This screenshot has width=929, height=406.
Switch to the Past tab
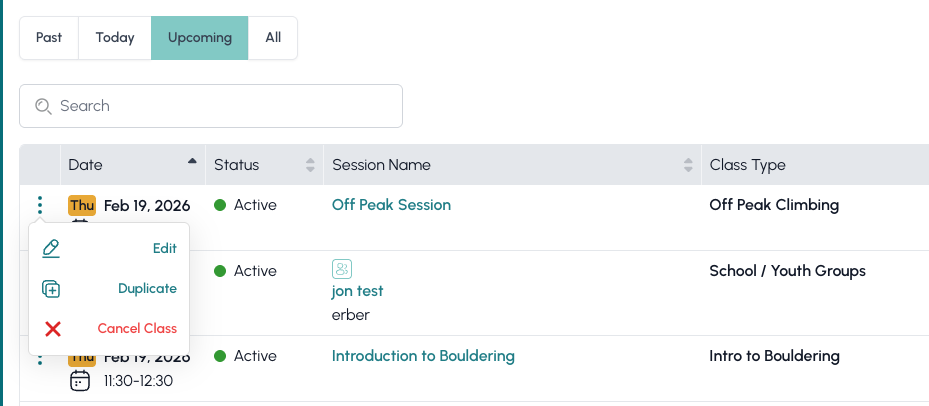coord(49,38)
